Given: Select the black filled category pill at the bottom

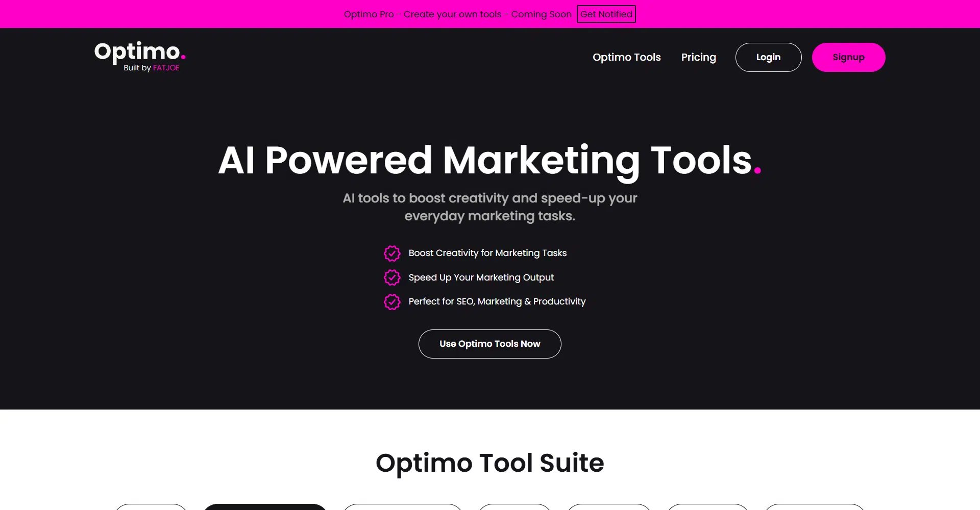Looking at the screenshot, I should pyautogui.click(x=264, y=506).
